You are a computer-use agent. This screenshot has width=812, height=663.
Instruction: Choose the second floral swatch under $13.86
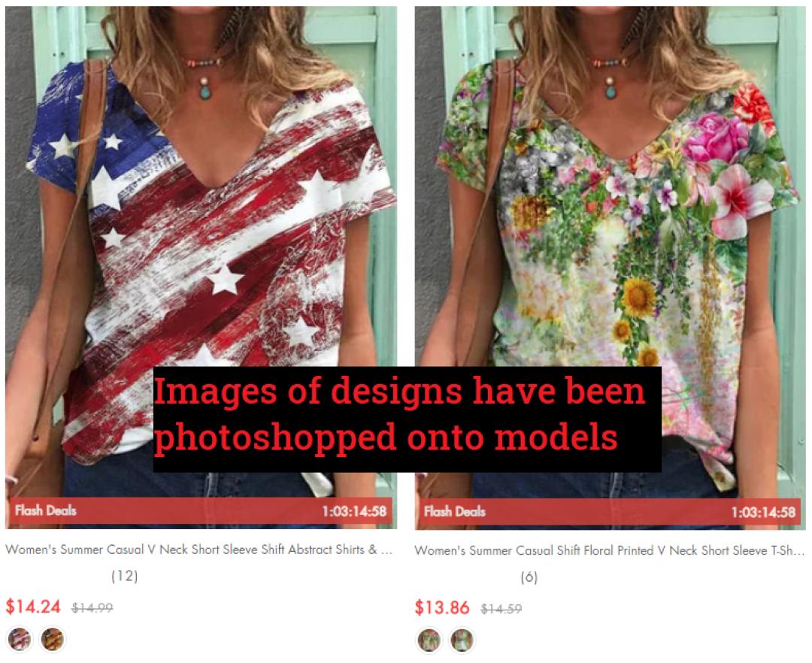[x=462, y=640]
